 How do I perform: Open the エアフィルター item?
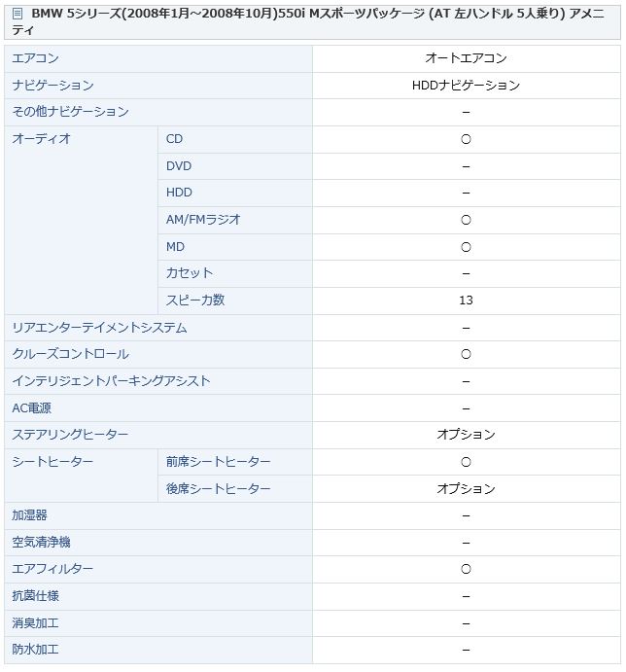tap(52, 569)
